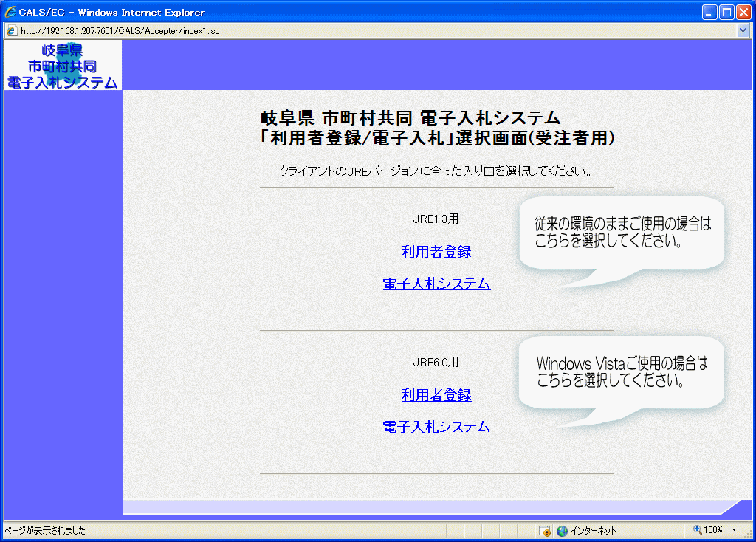Open the zoom level dropdown arrow
Image resolution: width=756 pixels, height=542 pixels.
(734, 530)
